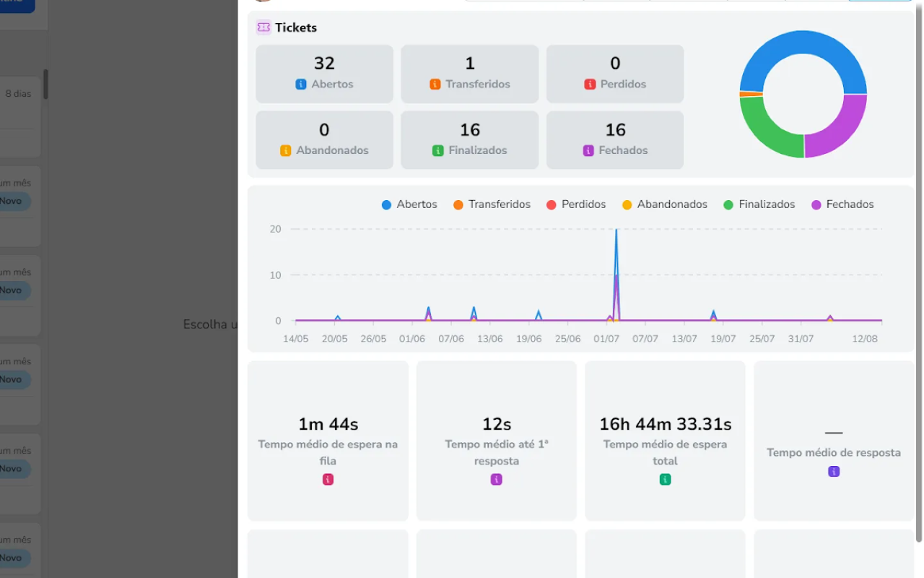The width and height of the screenshot is (924, 578).
Task: Select the Transferidos count of 1
Action: click(x=470, y=64)
